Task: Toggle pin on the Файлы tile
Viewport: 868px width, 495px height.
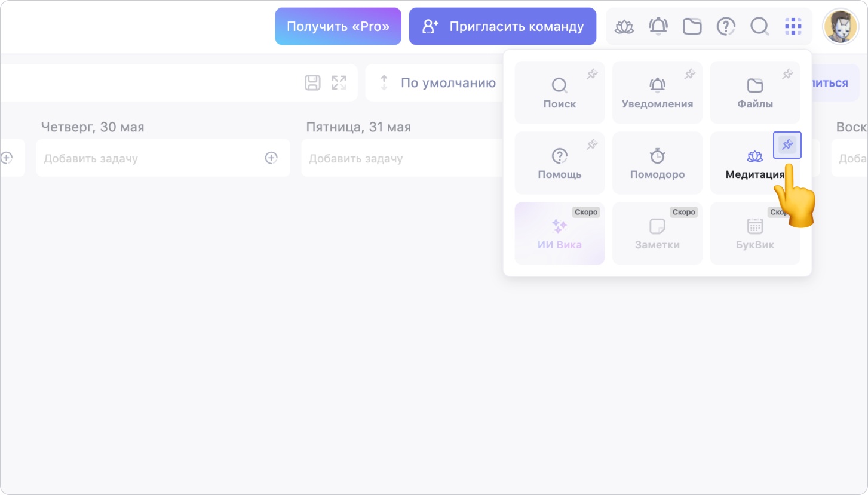Action: [x=787, y=75]
